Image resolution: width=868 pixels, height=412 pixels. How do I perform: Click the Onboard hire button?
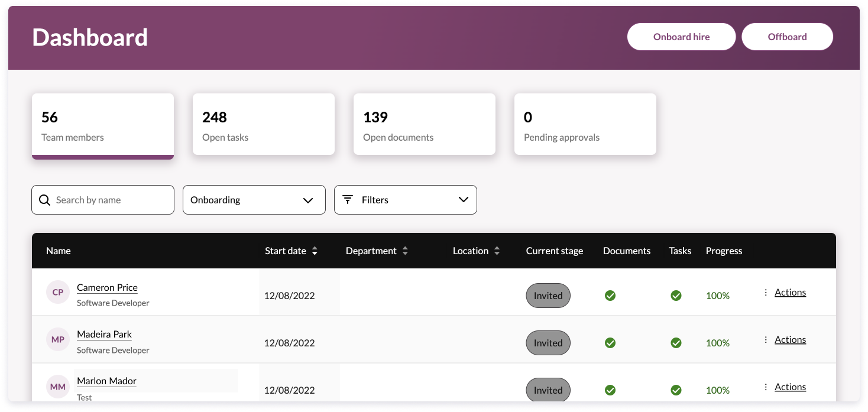[x=681, y=37]
